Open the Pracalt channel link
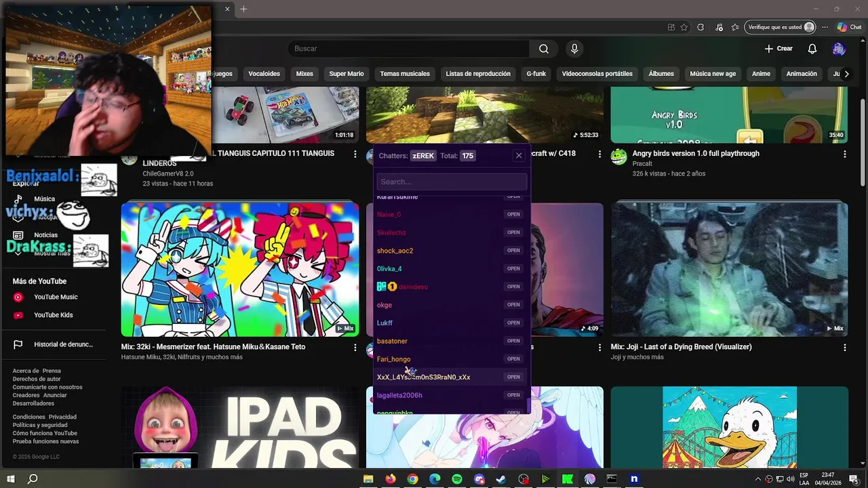 click(642, 163)
